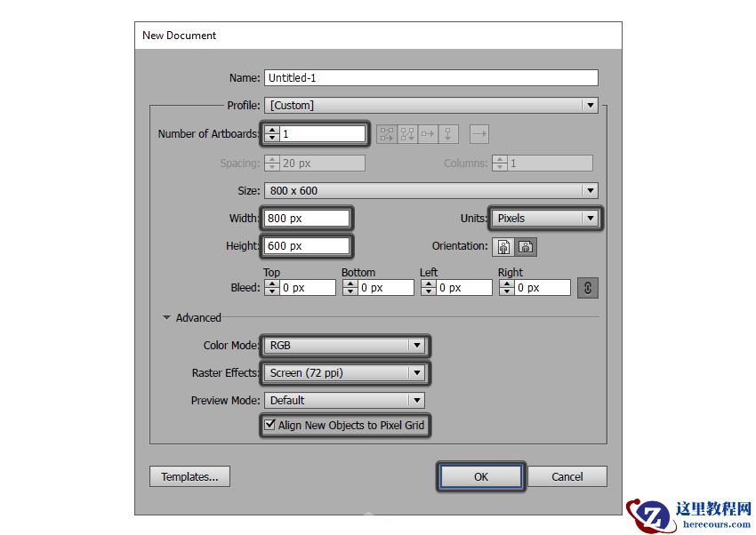This screenshot has height=535, width=756.
Task: Click the Columns stepper arrows
Action: point(500,164)
